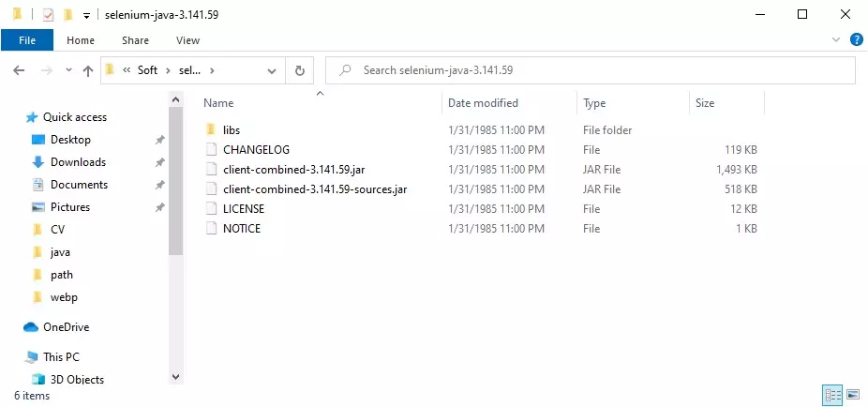Expand the ribbon with the chevron
The width and height of the screenshot is (868, 407).
(x=836, y=39)
